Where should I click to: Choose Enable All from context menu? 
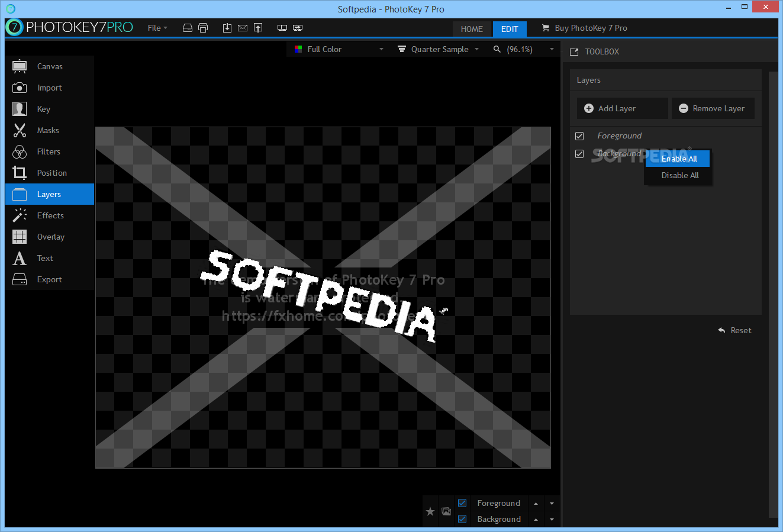pos(678,159)
